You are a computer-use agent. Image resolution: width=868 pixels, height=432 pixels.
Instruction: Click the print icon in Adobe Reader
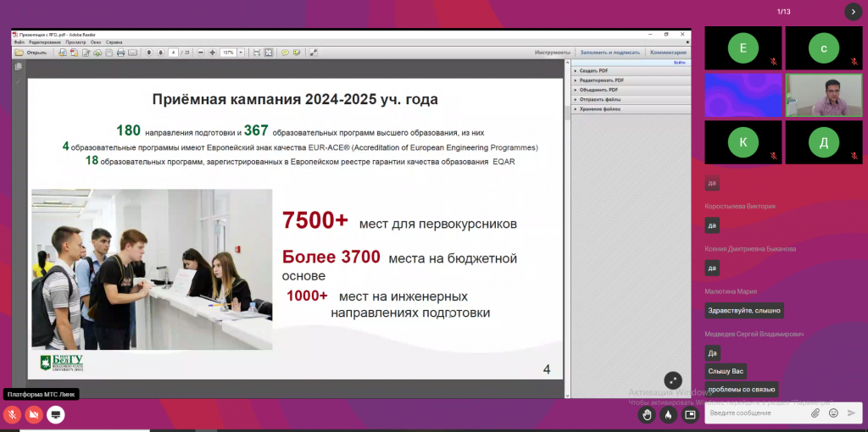(x=120, y=53)
